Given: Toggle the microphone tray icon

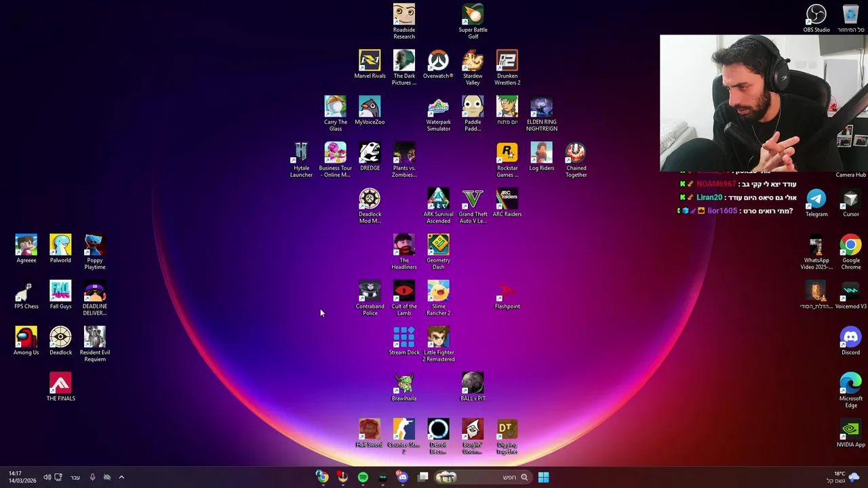Looking at the screenshot, I should pyautogui.click(x=92, y=477).
